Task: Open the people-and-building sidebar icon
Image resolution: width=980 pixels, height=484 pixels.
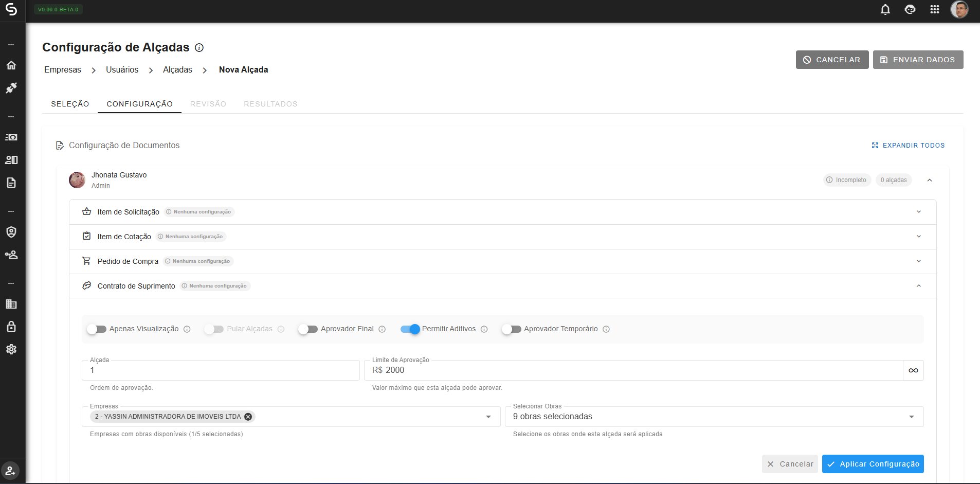Action: coord(11,160)
